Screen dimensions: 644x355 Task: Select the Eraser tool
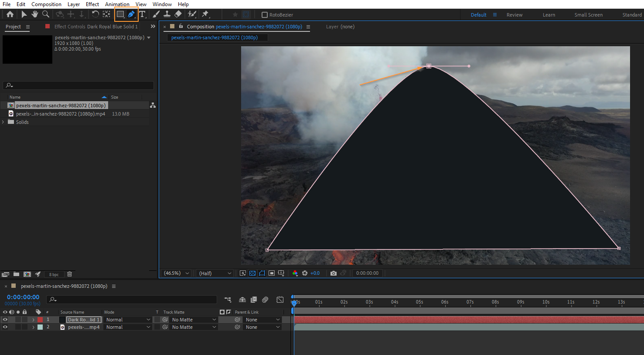coord(178,14)
